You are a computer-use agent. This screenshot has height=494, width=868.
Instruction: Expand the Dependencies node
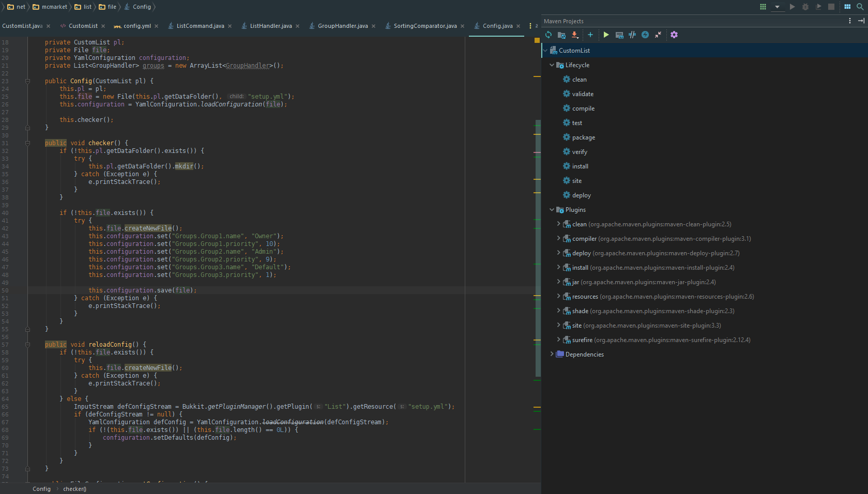(x=552, y=354)
